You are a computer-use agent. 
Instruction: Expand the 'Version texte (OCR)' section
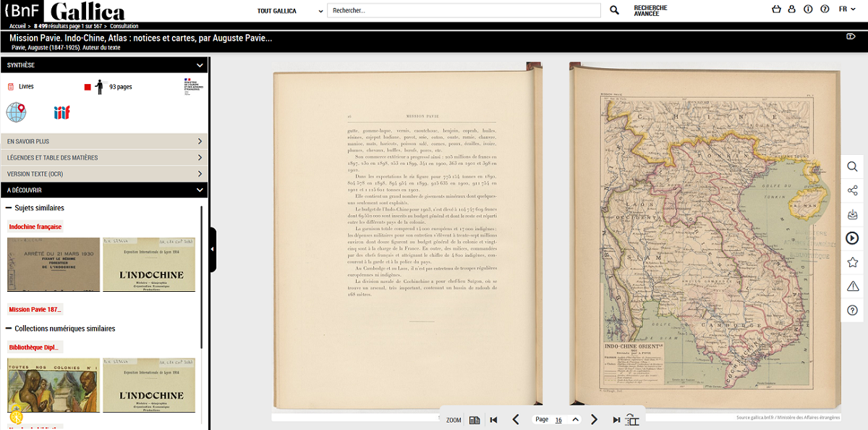[x=103, y=174]
